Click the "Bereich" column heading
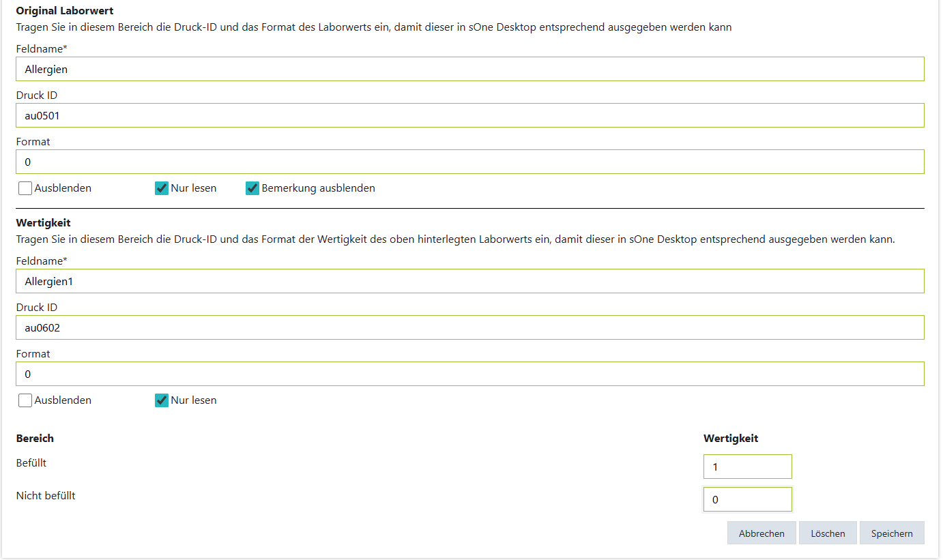This screenshot has width=943, height=560. pyautogui.click(x=35, y=438)
